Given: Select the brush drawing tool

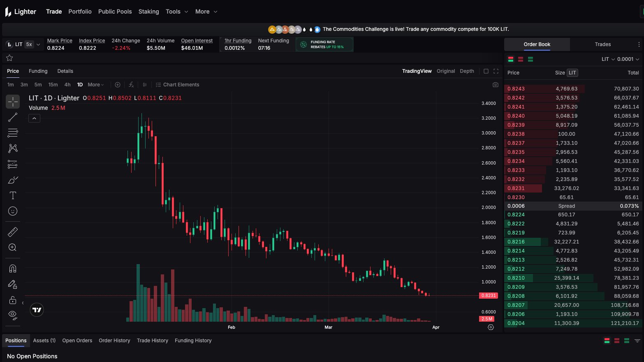Looking at the screenshot, I should tap(13, 180).
